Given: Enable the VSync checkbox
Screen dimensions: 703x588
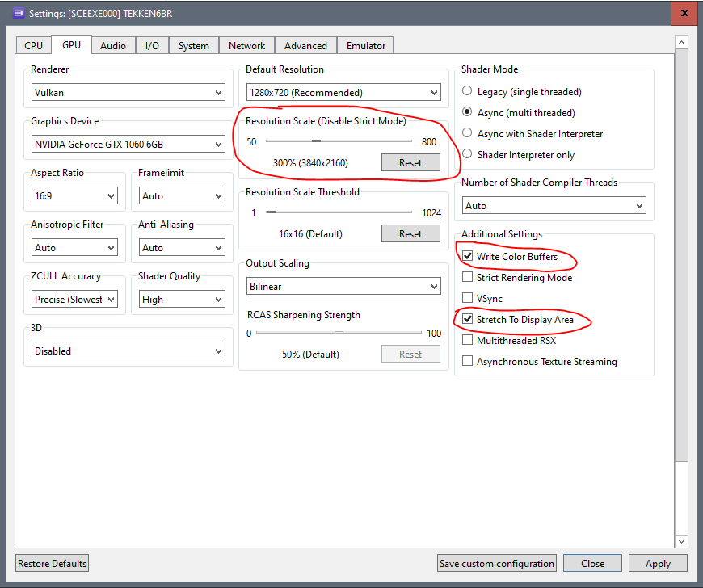Looking at the screenshot, I should click(x=467, y=299).
